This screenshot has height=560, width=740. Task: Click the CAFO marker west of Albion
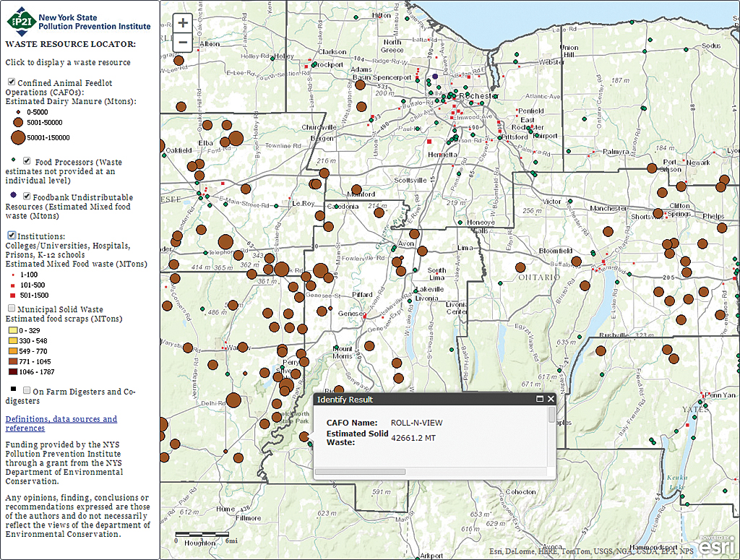point(178,61)
